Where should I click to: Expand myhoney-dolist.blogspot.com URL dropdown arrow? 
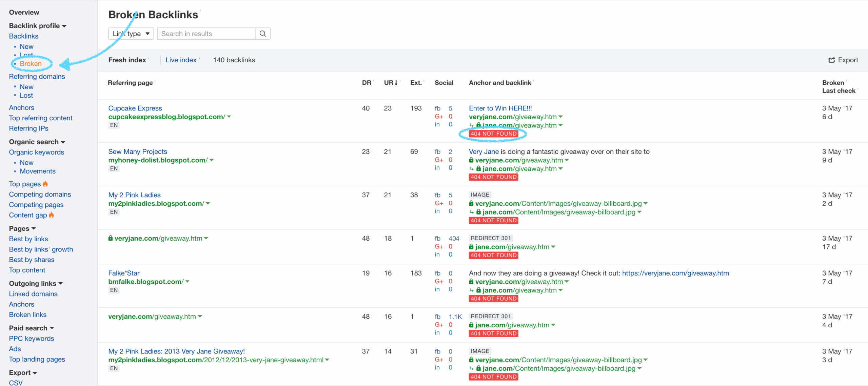click(x=212, y=160)
